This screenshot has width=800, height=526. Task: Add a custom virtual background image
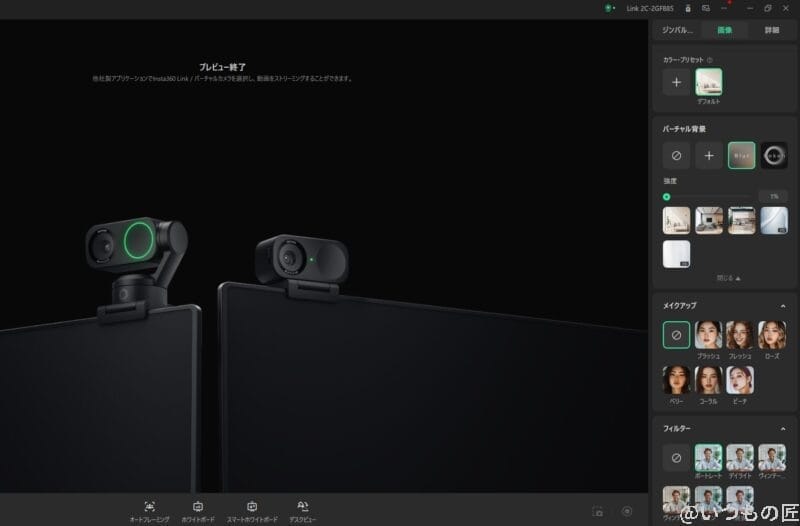pos(709,156)
